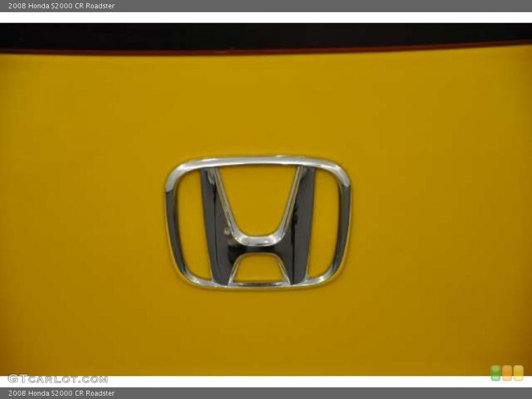Click the yellow square in the corner logo
532x399 pixels.
518,373
